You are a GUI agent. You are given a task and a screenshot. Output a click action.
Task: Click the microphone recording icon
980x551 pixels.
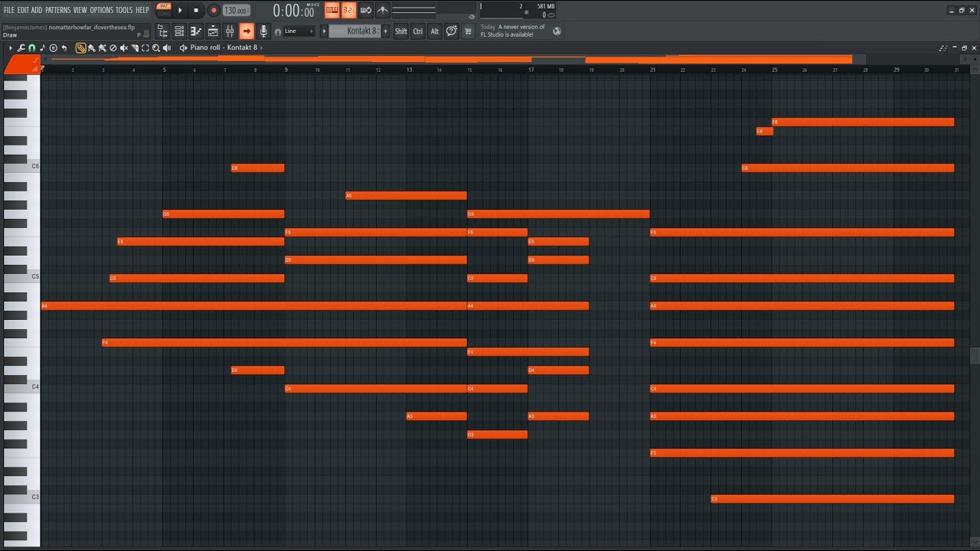coord(263,31)
